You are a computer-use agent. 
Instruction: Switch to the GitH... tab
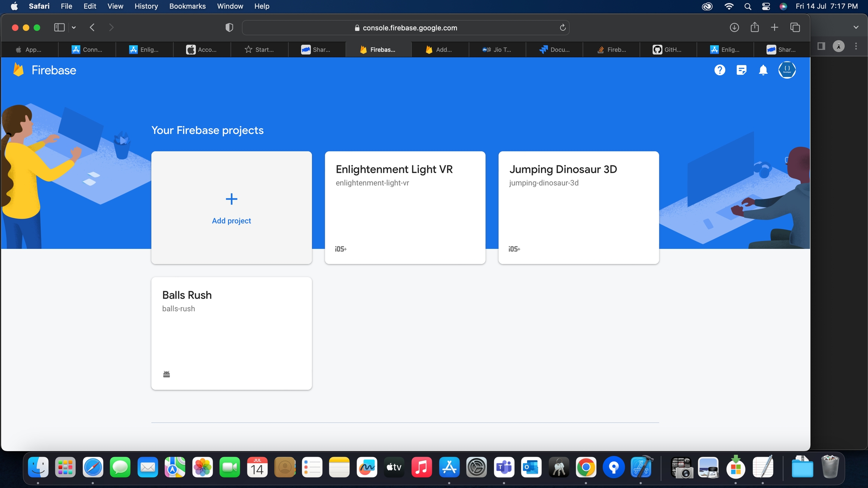(668, 50)
